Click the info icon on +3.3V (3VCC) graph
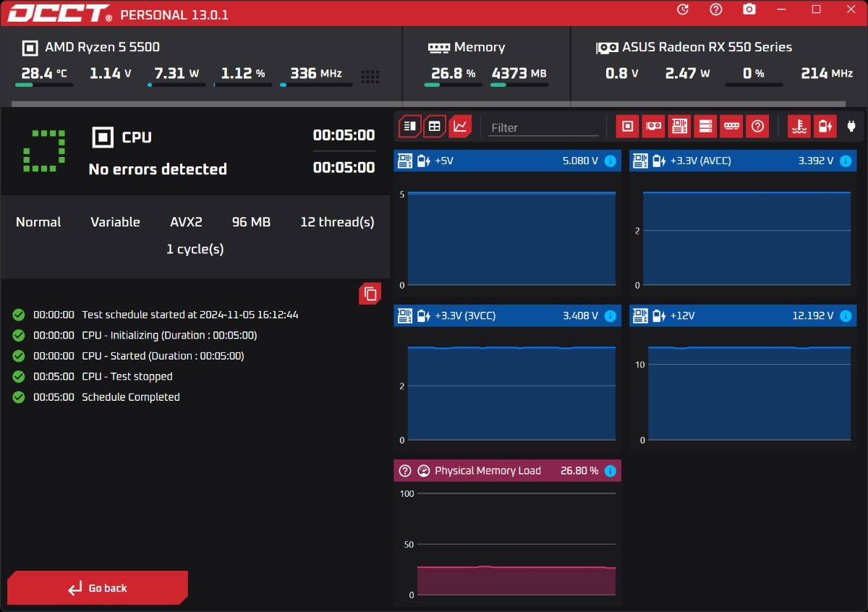This screenshot has height=612, width=868. (x=610, y=315)
